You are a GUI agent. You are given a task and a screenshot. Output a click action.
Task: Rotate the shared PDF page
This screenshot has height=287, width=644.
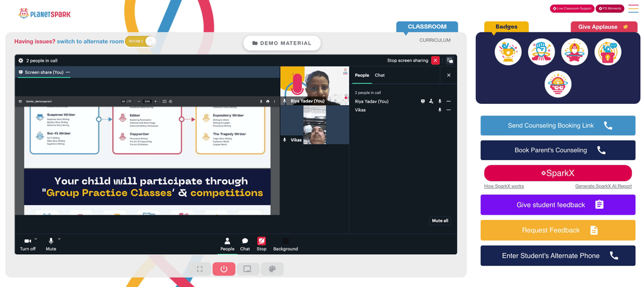[171, 101]
